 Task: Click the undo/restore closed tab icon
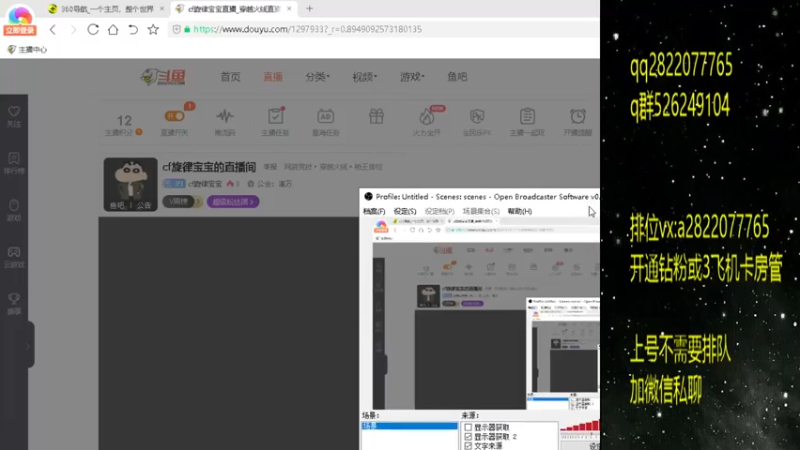(133, 29)
